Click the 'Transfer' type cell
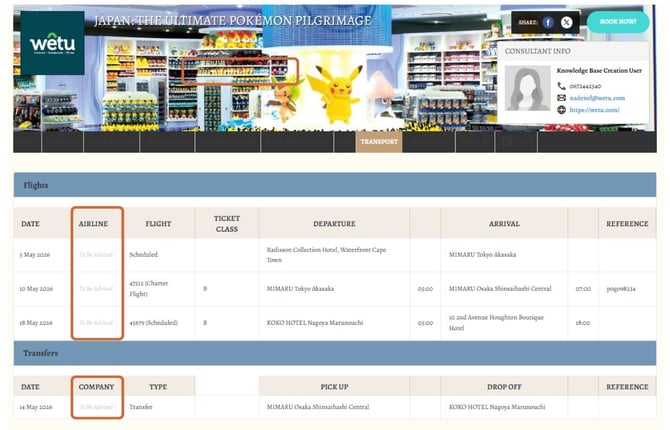 (x=141, y=407)
